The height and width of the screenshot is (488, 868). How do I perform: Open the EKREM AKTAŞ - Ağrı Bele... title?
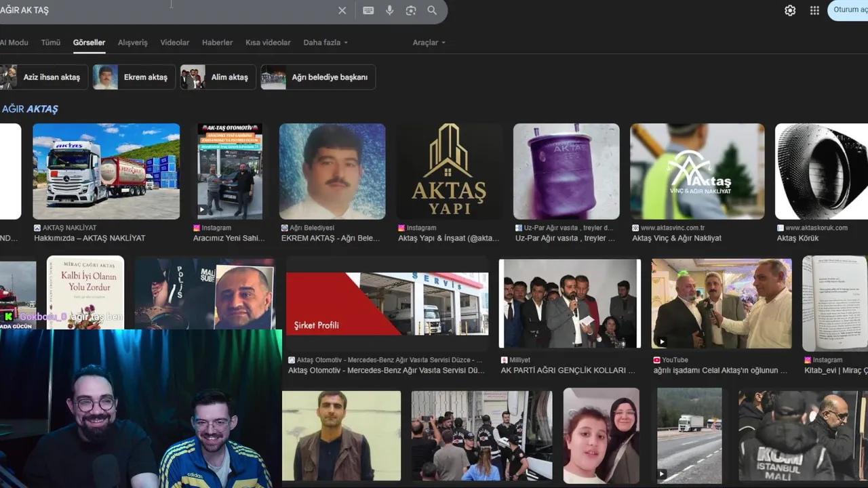pos(331,238)
